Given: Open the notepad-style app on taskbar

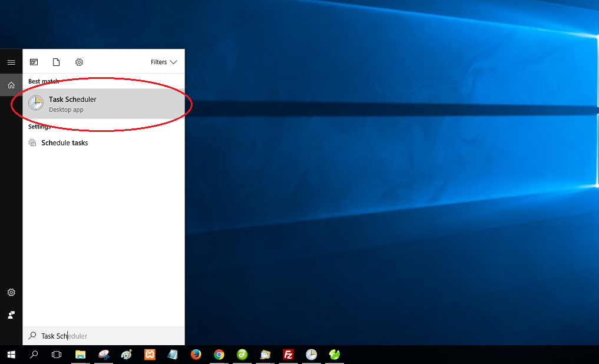Looking at the screenshot, I should tap(173, 355).
